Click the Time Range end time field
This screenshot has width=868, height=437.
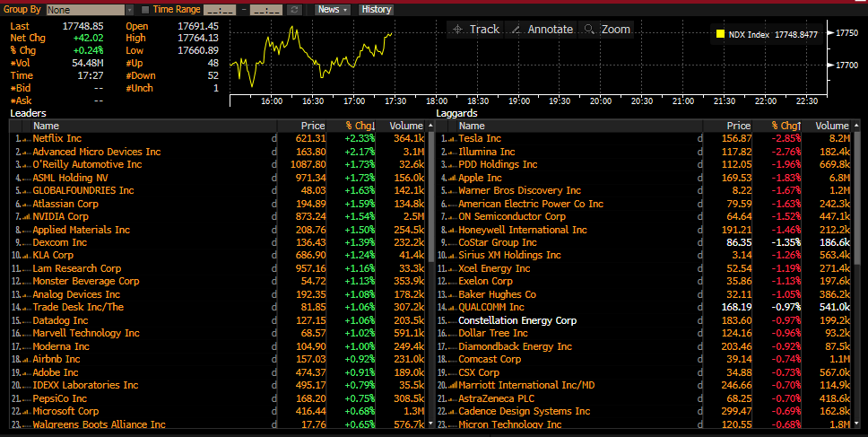click(x=266, y=9)
